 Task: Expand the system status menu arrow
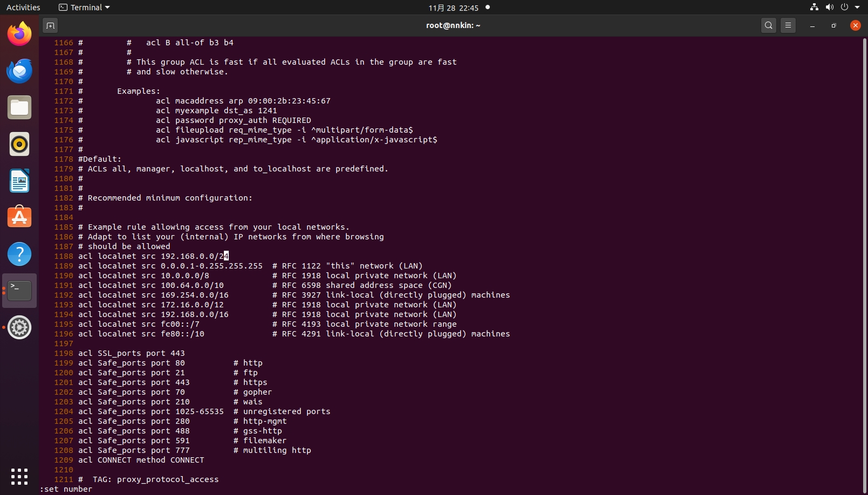tap(857, 8)
